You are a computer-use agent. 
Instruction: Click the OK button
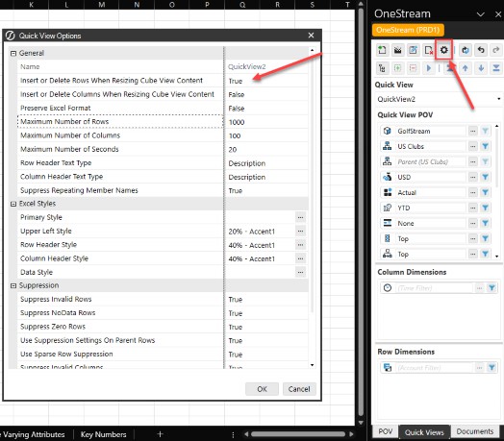point(262,389)
